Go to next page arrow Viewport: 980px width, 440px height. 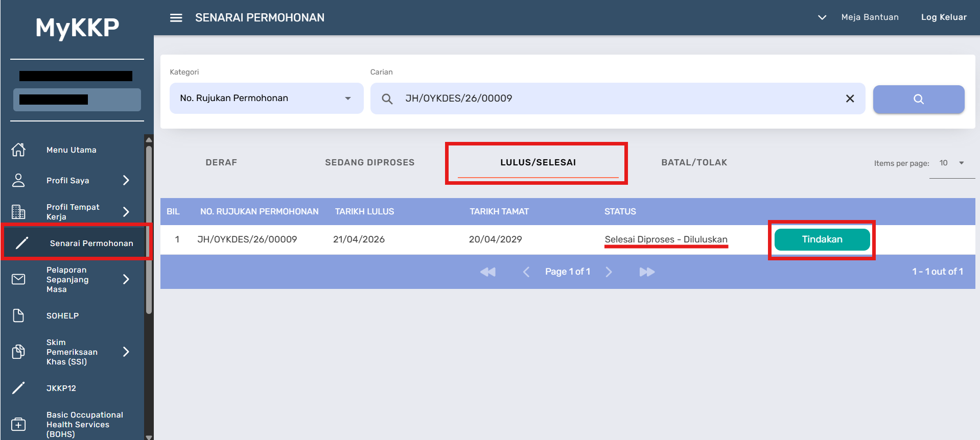pos(609,272)
